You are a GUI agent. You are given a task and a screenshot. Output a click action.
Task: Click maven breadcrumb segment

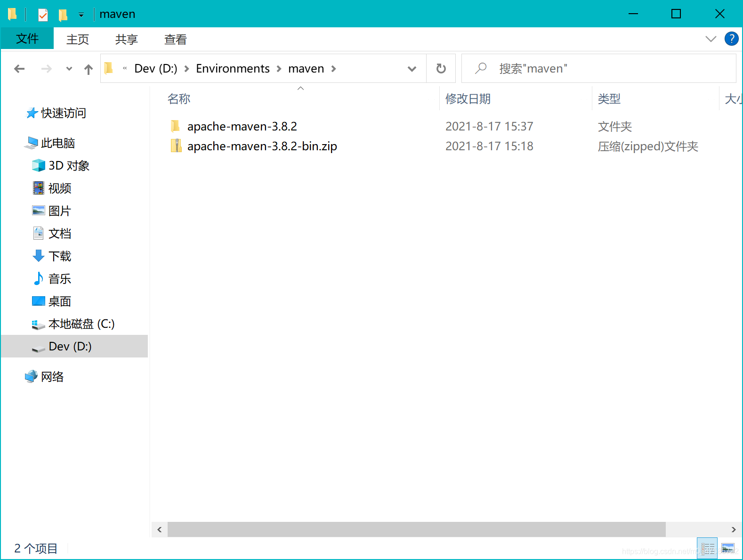[x=306, y=69]
